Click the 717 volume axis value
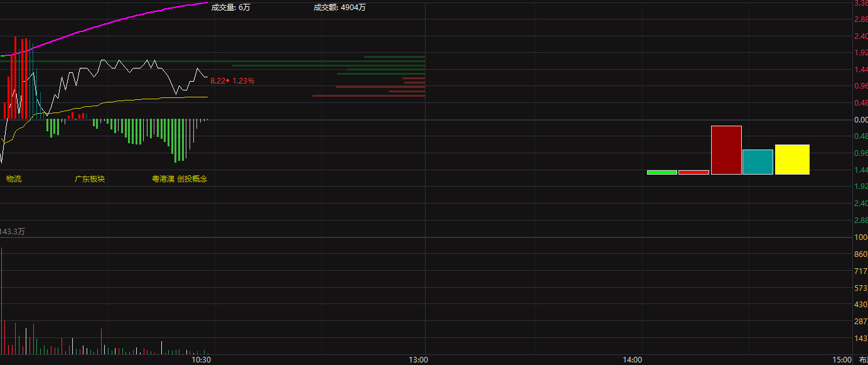Viewport: 868px width, 365px height. tap(860, 271)
